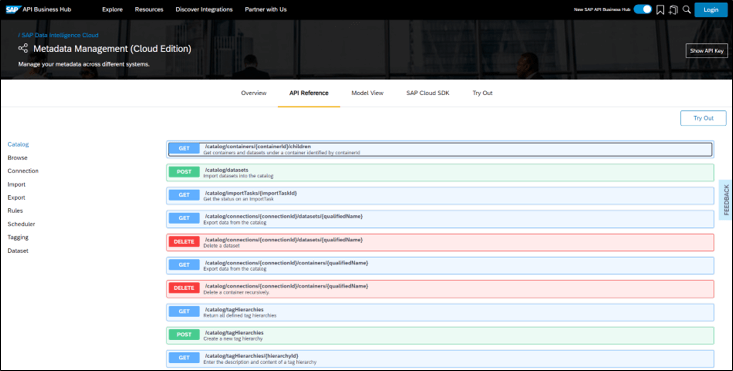Switch to the Try Out tab
The width and height of the screenshot is (733, 371).
point(482,93)
